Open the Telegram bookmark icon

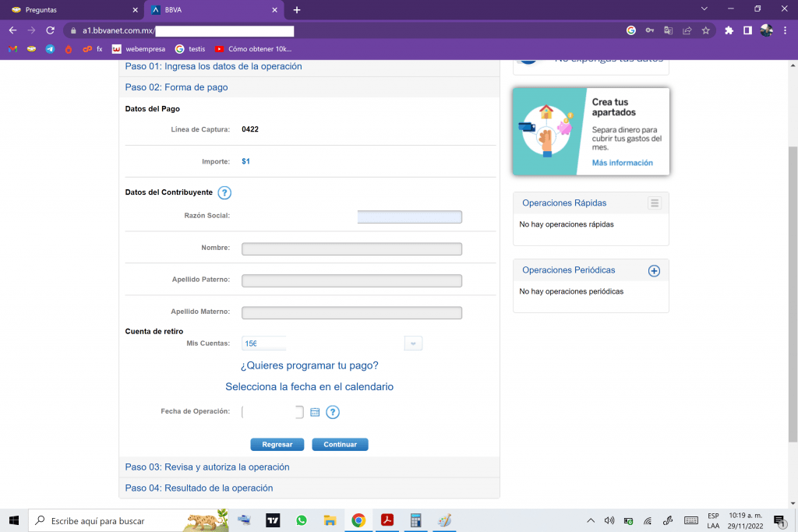pyautogui.click(x=50, y=49)
